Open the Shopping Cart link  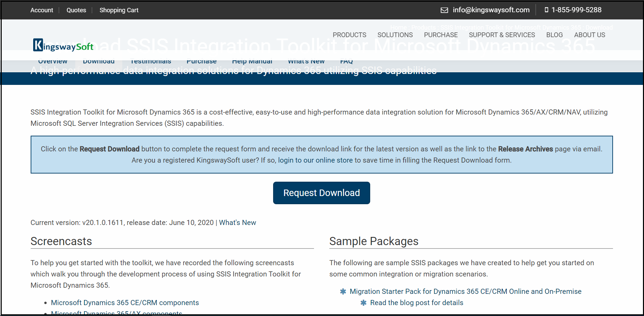pos(119,10)
